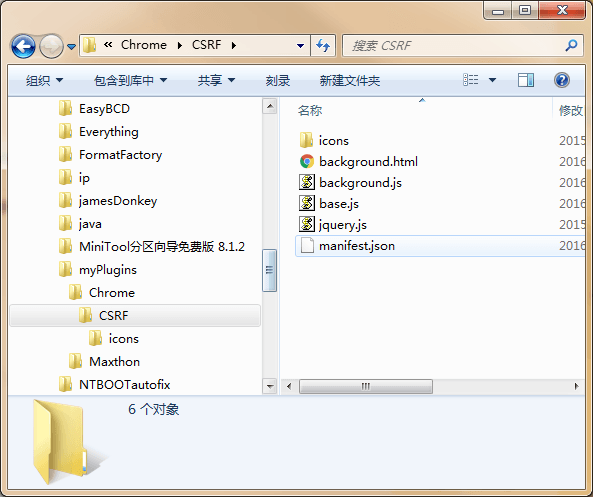Open the 包含到库中 menu
593x497 pixels.
(x=130, y=80)
